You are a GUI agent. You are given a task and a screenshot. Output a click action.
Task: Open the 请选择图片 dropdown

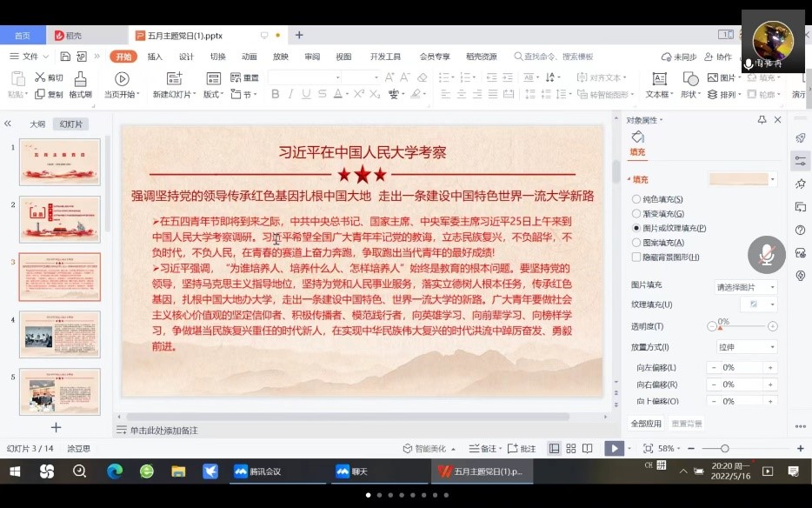(x=745, y=286)
